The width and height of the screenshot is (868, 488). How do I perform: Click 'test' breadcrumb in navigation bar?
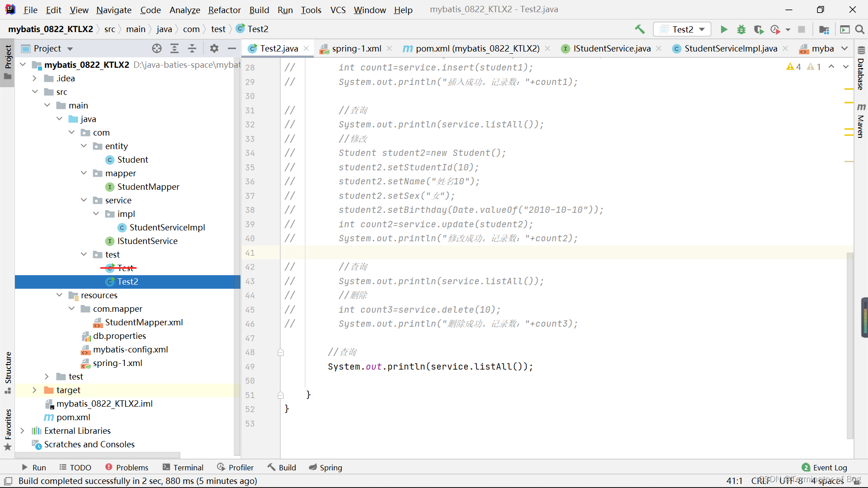218,29
